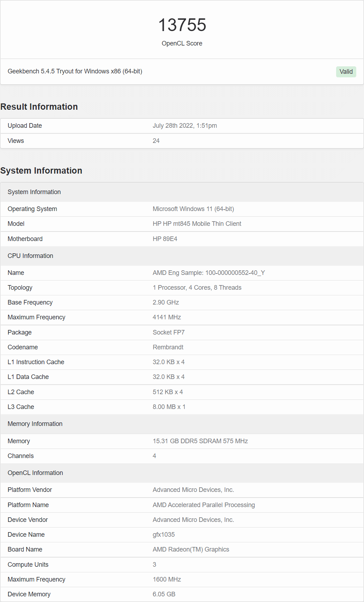
Task: Click the AMD Eng Sample CPU name
Action: pos(209,273)
